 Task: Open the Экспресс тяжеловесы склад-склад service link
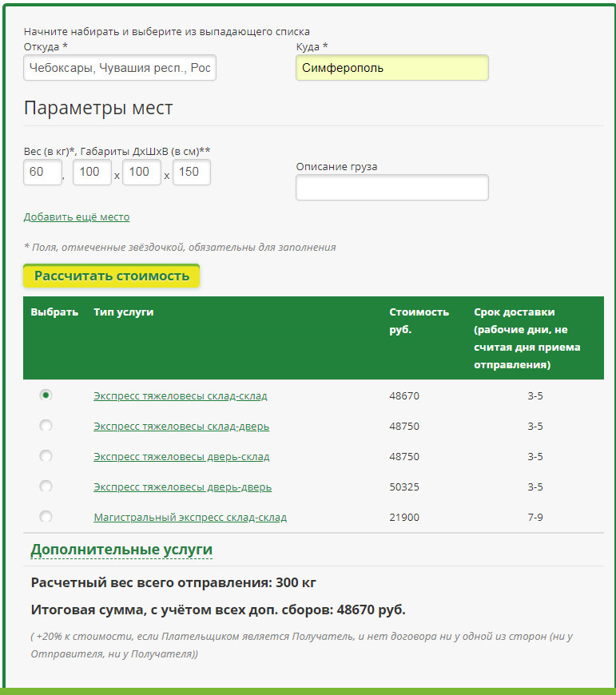(181, 396)
